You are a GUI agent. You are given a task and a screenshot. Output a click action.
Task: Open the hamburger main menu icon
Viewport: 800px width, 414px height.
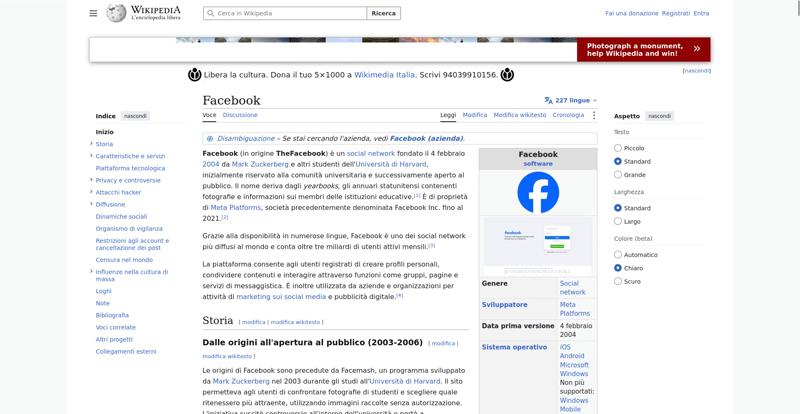click(93, 13)
